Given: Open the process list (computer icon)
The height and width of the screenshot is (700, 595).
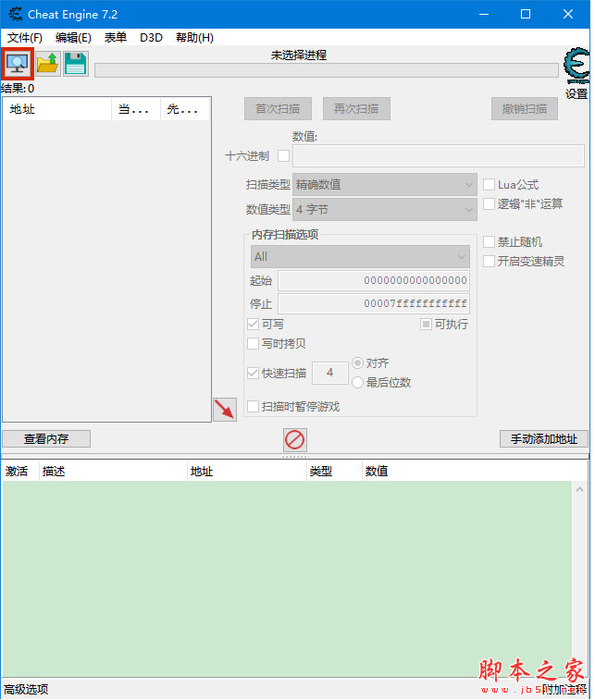Looking at the screenshot, I should coord(18,64).
